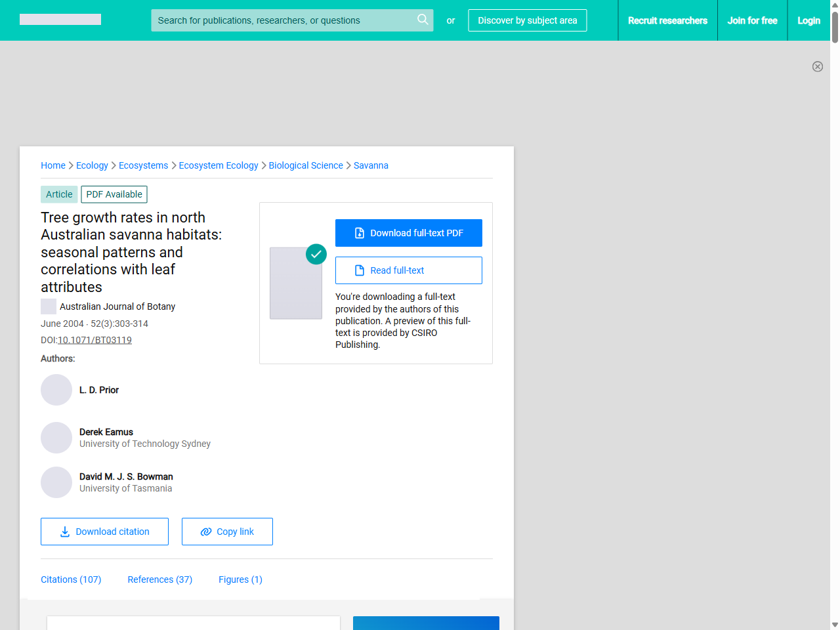
Task: Open Discover by subject area
Action: [x=527, y=20]
